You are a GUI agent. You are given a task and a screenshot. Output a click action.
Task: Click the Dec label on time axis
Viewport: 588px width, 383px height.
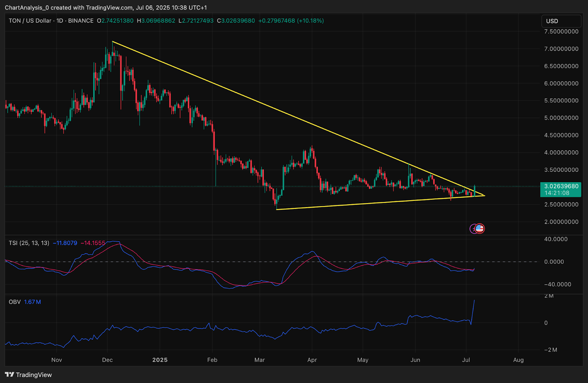click(x=107, y=360)
